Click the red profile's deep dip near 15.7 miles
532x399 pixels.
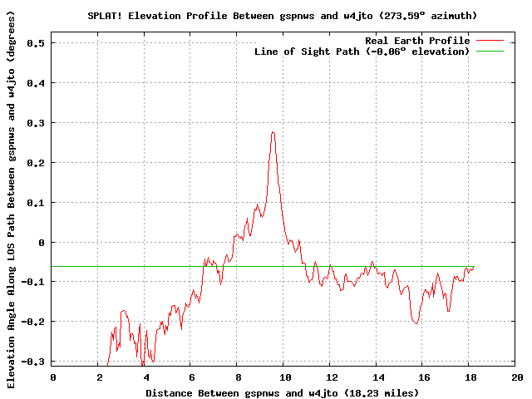(416, 323)
